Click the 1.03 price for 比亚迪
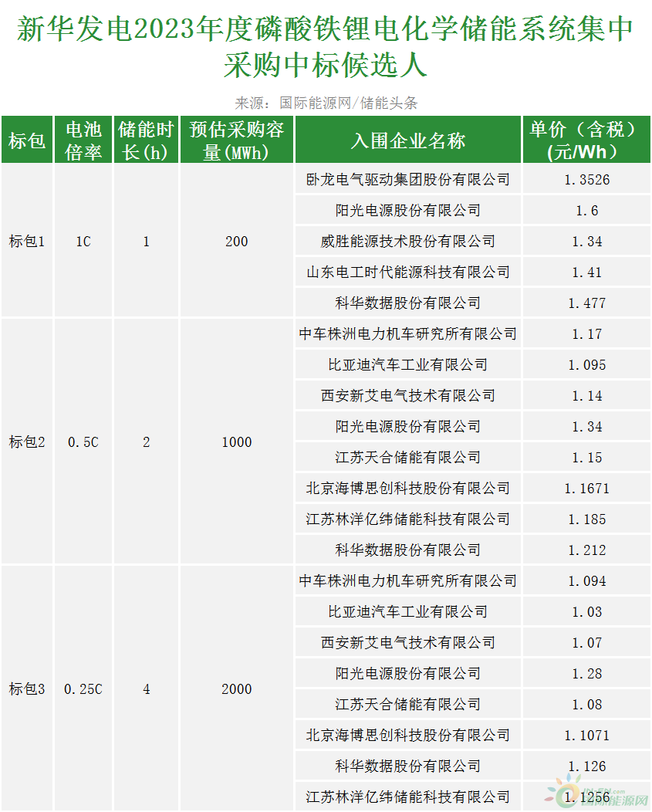Image resolution: width=652 pixels, height=812 pixels. (587, 612)
